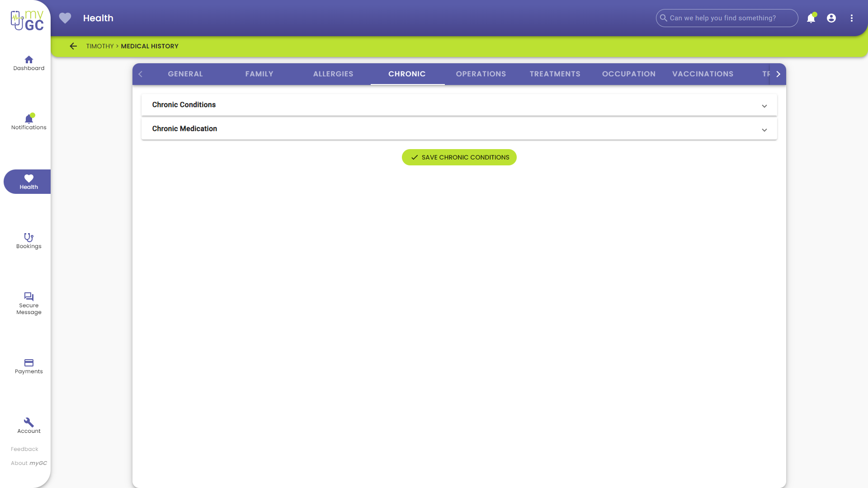Open the Feedback link
The width and height of the screenshot is (868, 488).
24,449
